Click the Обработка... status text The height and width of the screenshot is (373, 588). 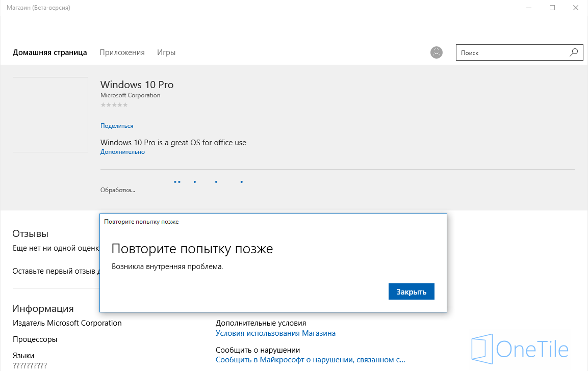[118, 190]
